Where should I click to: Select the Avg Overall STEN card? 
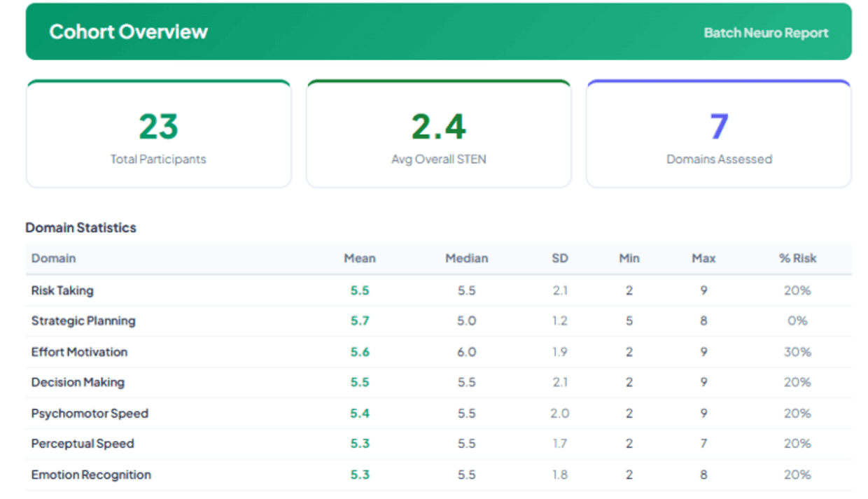click(x=439, y=134)
